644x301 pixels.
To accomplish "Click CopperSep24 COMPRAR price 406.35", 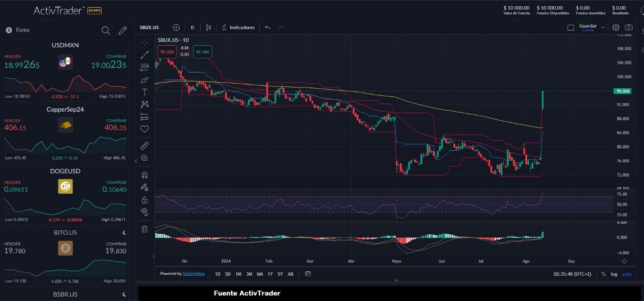I will tap(115, 128).
